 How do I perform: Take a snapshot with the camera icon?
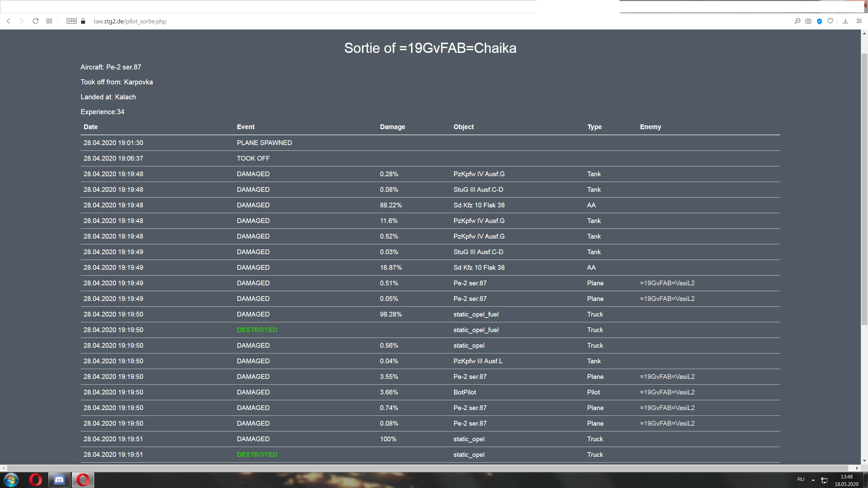pyautogui.click(x=808, y=21)
